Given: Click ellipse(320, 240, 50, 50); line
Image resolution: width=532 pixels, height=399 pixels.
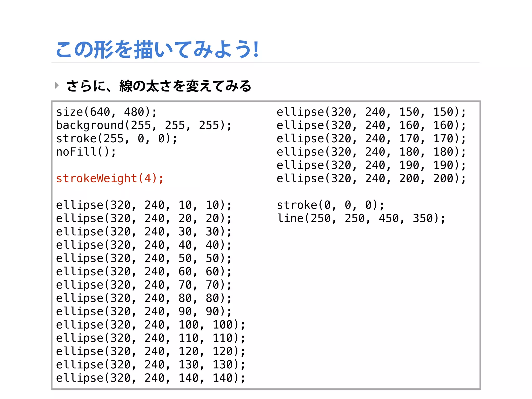Looking at the screenshot, I should tap(144, 258).
